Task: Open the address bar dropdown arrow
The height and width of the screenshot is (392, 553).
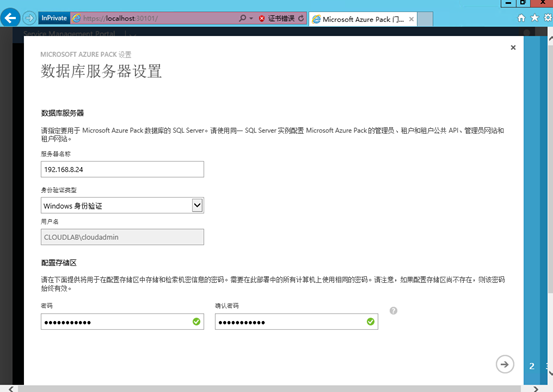Action: [x=251, y=18]
